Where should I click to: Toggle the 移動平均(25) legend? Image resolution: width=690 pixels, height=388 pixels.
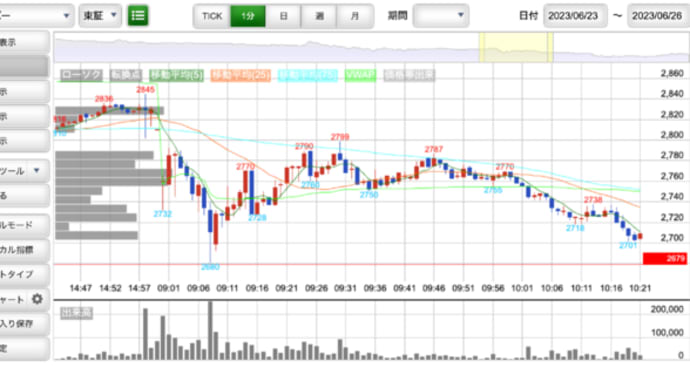tap(241, 75)
